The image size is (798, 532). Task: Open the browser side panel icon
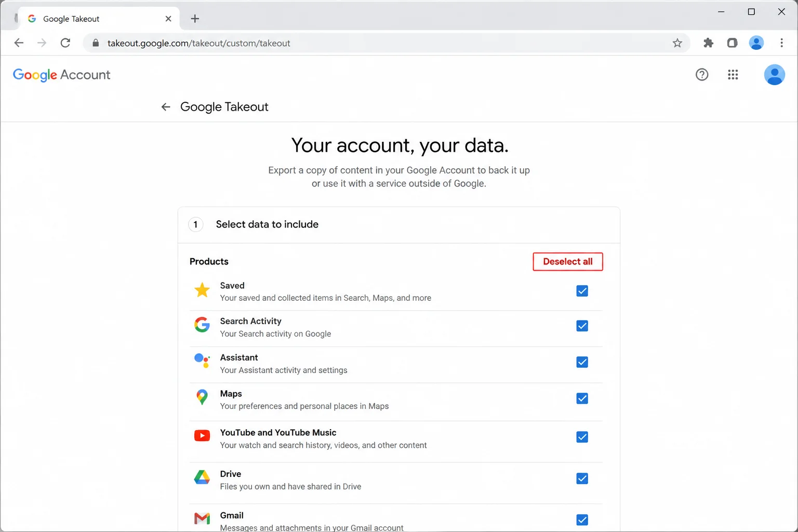[732, 43]
